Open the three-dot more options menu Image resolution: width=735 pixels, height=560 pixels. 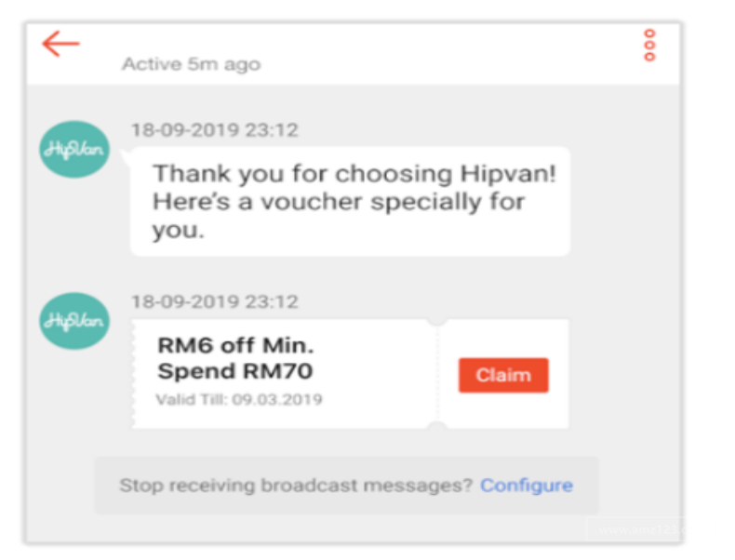pos(649,45)
